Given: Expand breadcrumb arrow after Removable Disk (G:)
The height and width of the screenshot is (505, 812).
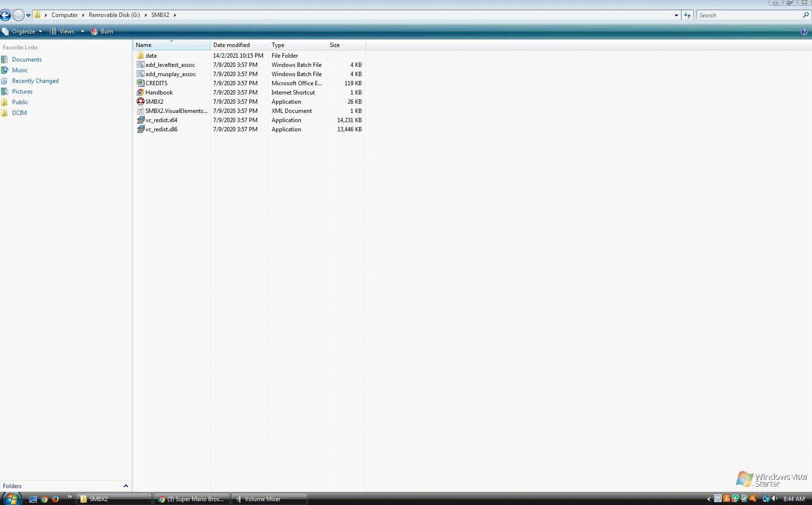Looking at the screenshot, I should [x=146, y=15].
